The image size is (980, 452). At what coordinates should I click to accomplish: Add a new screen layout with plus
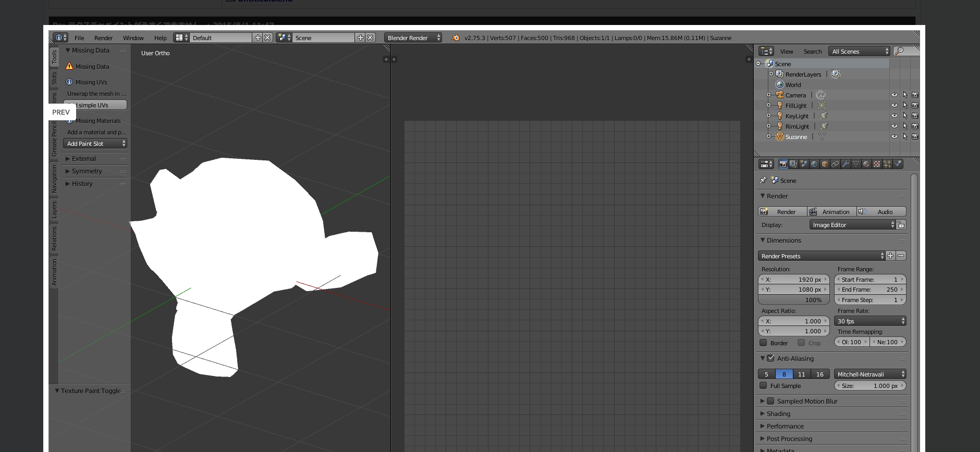(x=258, y=37)
